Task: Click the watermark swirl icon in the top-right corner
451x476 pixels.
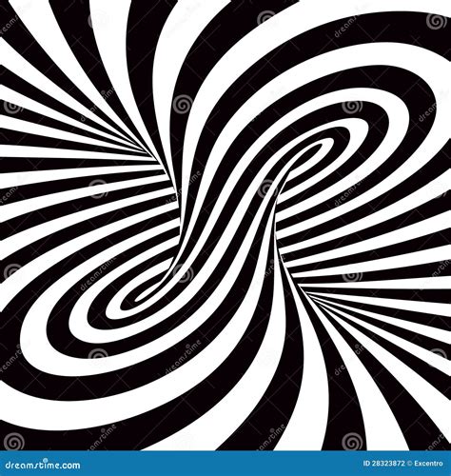Action: [x=435, y=21]
